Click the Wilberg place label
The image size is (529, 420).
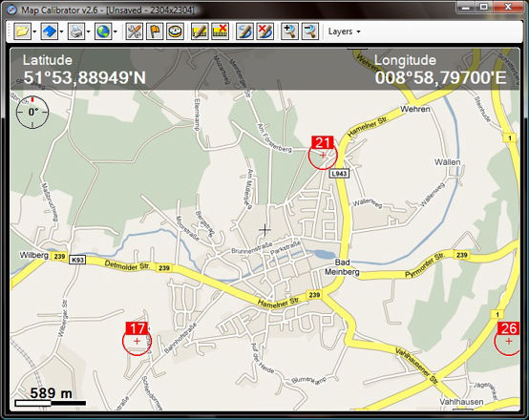[34, 255]
